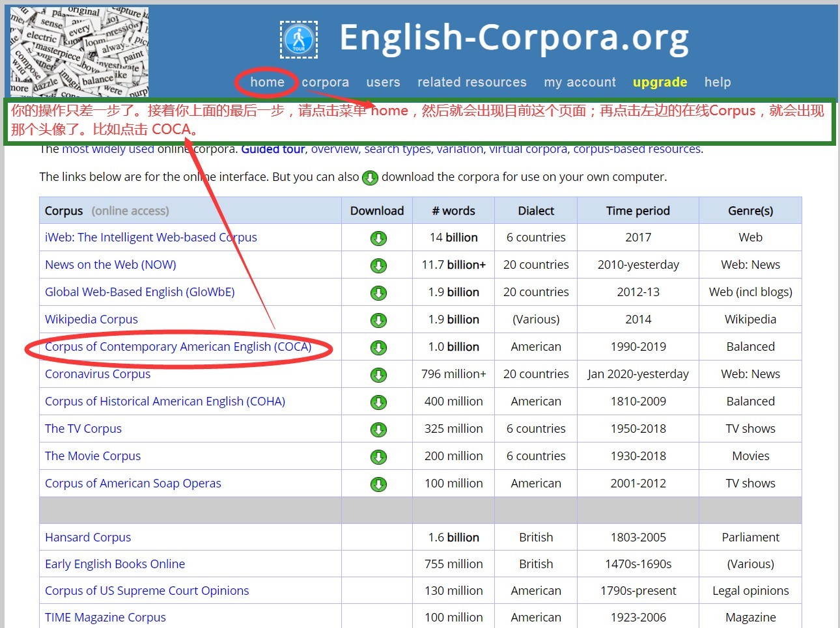Click the 'Jan 2020-yesterday' cell
Screen dimensions: 840x628
click(638, 374)
